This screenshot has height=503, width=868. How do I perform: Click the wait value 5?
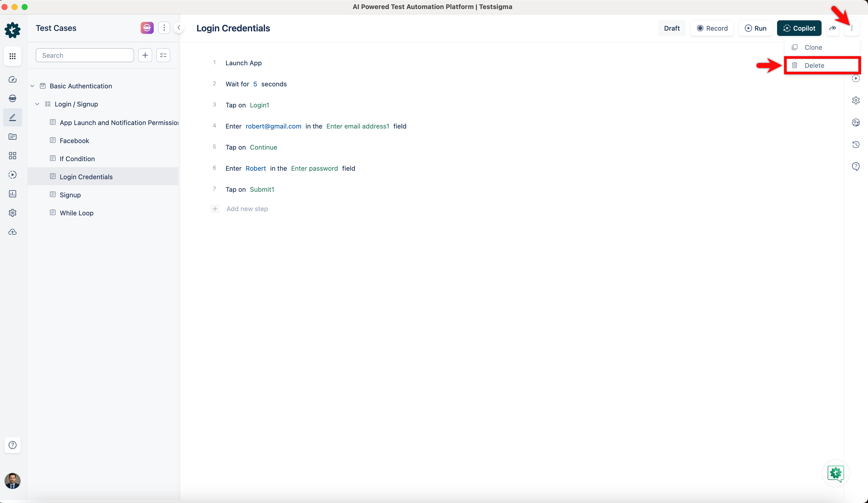pyautogui.click(x=255, y=84)
